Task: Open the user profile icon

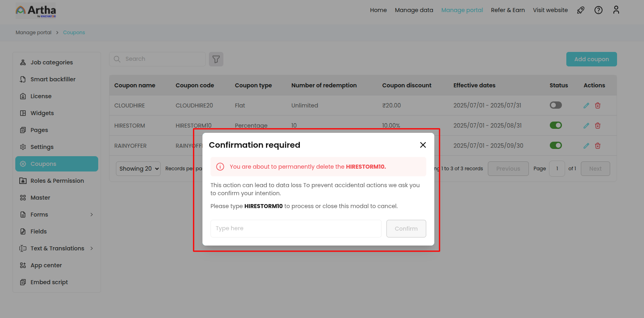Action: pyautogui.click(x=616, y=10)
